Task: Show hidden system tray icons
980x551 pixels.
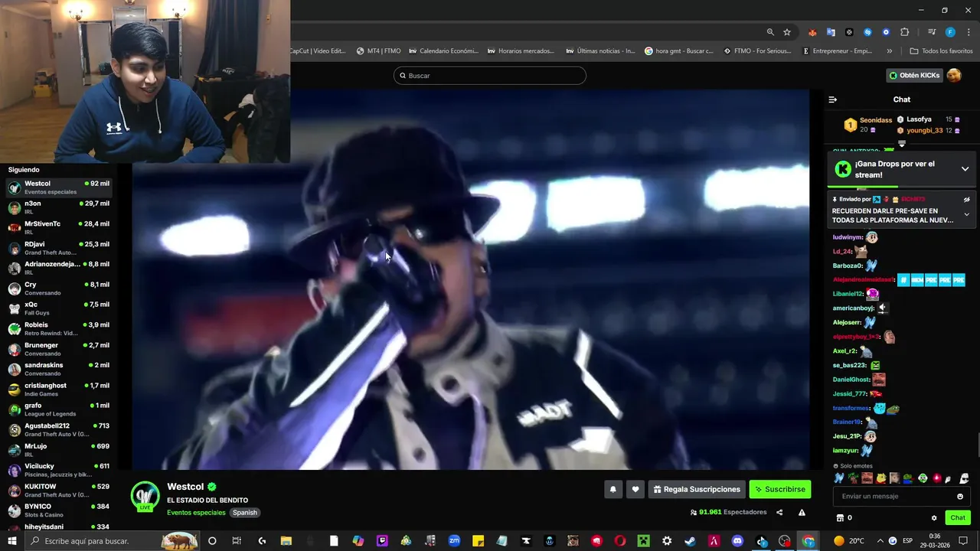Action: [880, 541]
